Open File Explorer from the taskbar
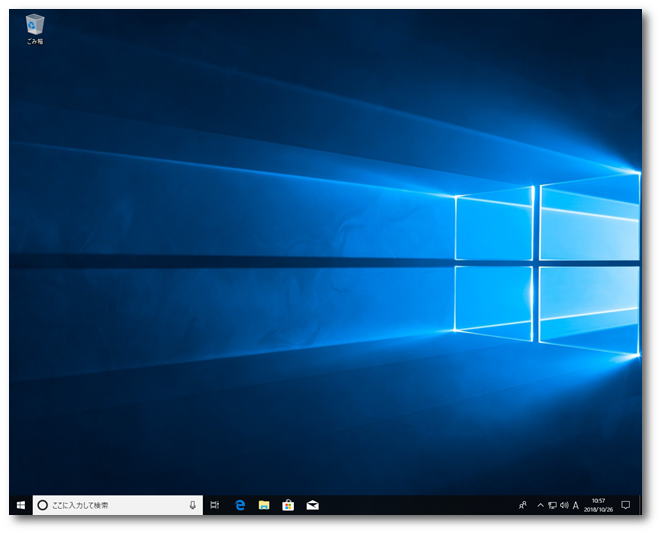This screenshot has width=661, height=534. click(x=264, y=505)
